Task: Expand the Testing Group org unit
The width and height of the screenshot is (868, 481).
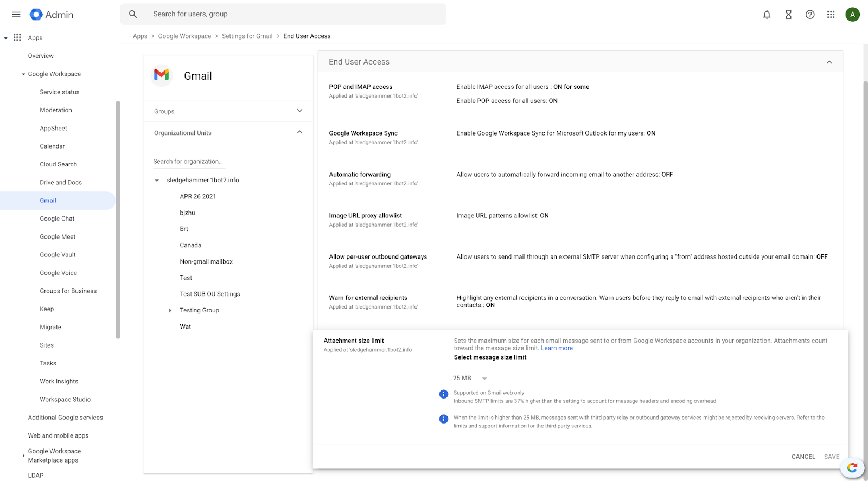Action: [170, 310]
